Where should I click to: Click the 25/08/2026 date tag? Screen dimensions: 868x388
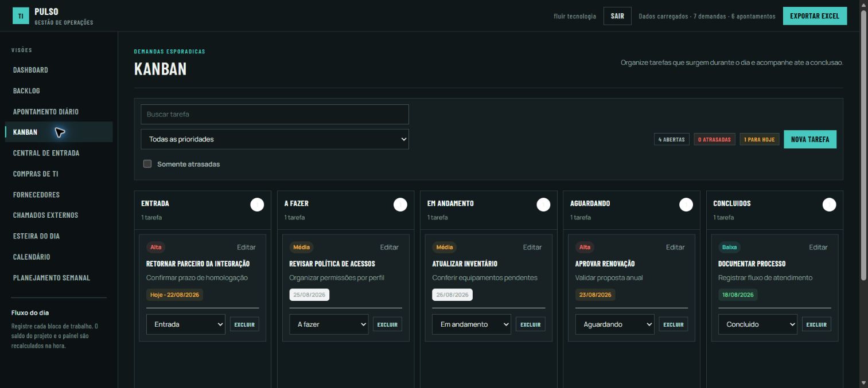pos(309,295)
